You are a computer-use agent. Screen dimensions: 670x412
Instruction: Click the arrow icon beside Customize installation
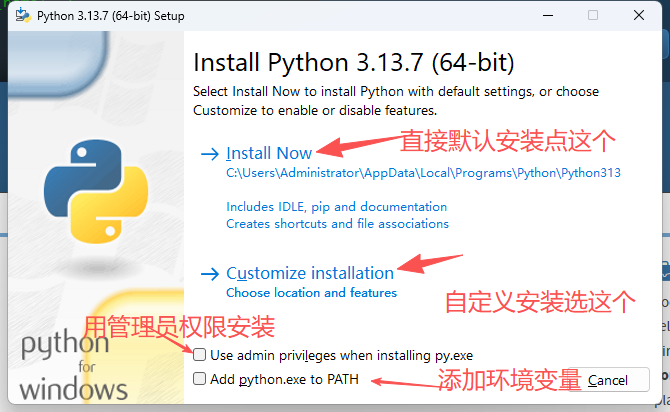(x=209, y=273)
